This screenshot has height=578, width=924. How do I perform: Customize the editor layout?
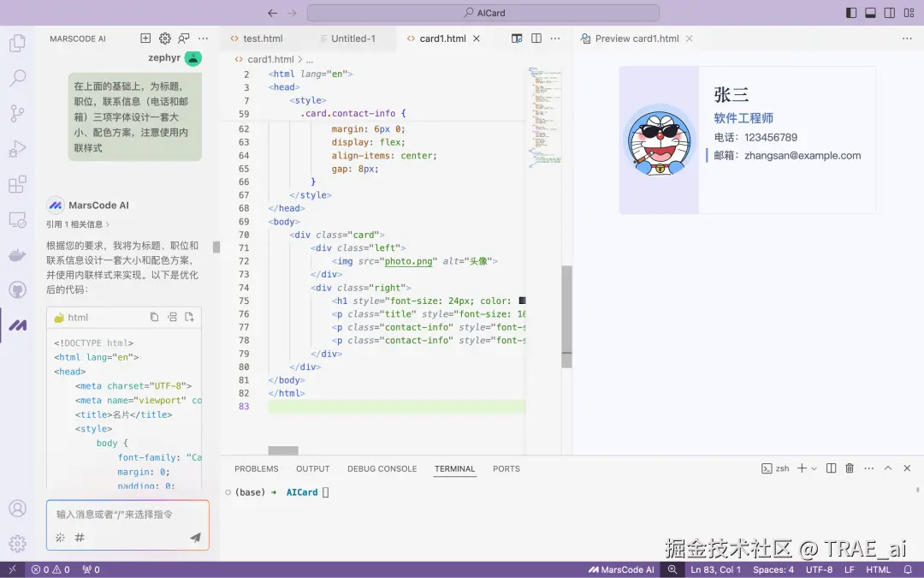[909, 13]
